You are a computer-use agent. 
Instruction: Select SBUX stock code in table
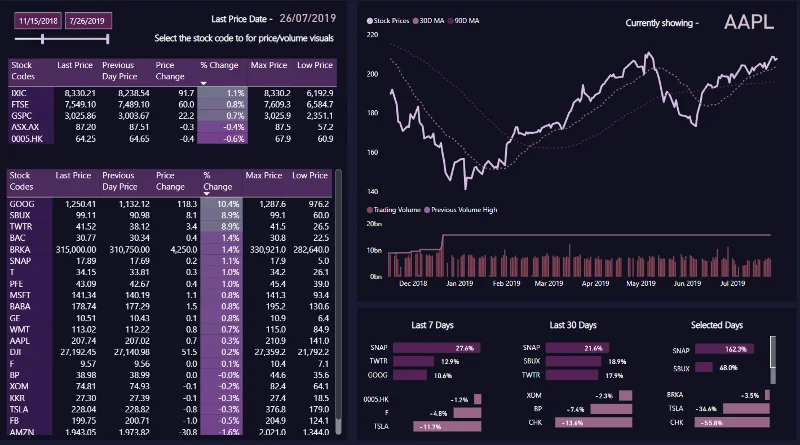point(20,215)
